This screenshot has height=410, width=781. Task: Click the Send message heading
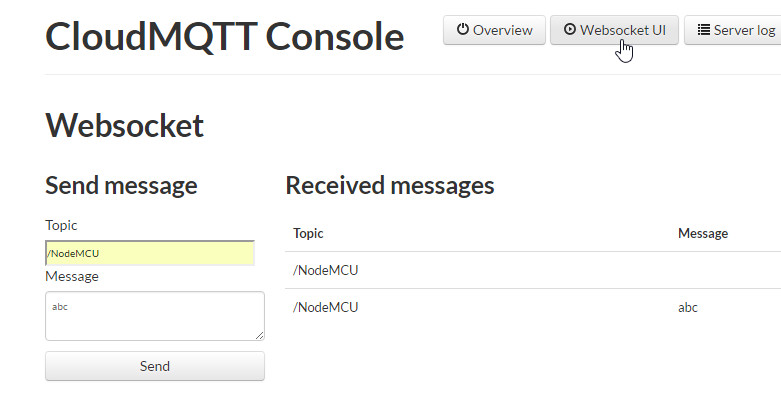[122, 186]
